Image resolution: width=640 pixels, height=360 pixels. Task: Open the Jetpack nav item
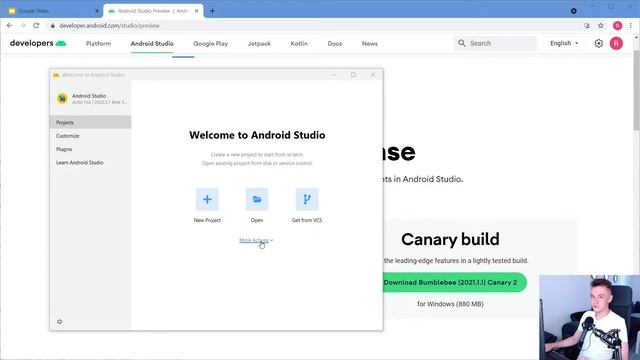tap(259, 44)
